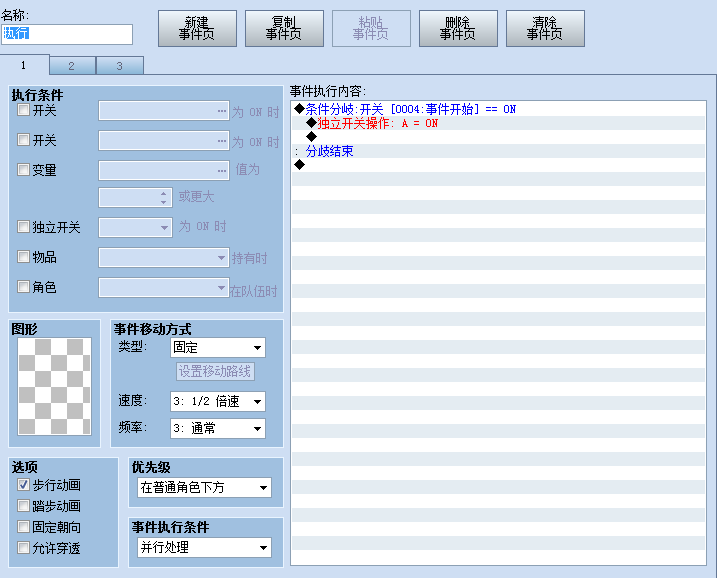717x578 pixels.
Task: Select the 独立开关操作: A = ON line
Action: click(x=498, y=123)
